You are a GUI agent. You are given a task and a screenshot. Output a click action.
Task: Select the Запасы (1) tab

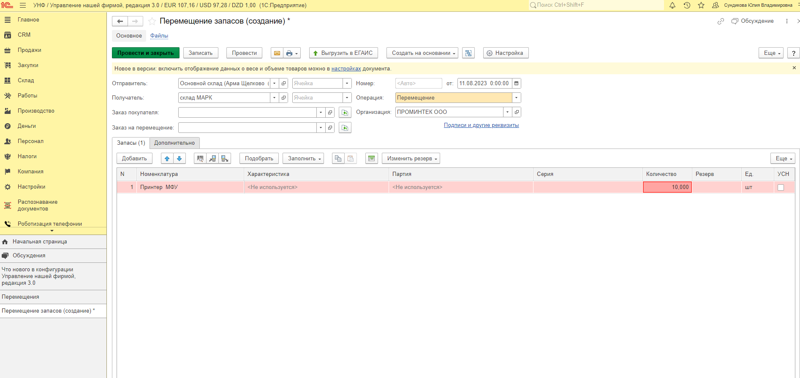[131, 143]
